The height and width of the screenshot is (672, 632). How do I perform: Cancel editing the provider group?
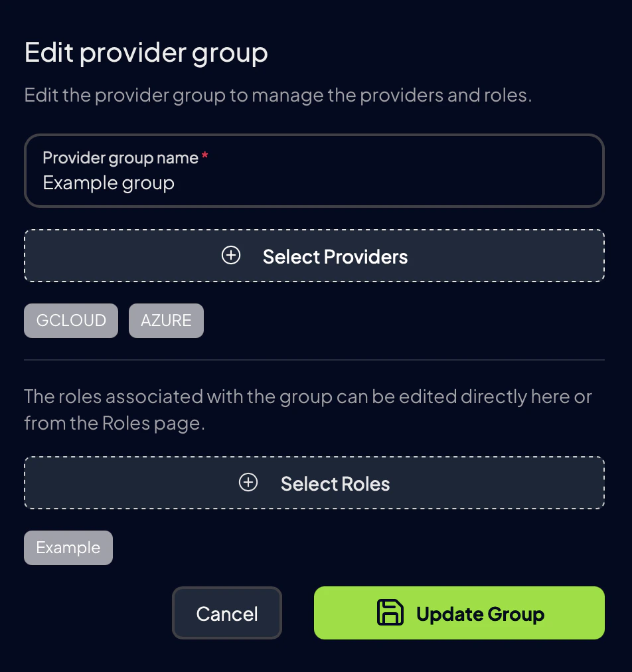click(226, 613)
